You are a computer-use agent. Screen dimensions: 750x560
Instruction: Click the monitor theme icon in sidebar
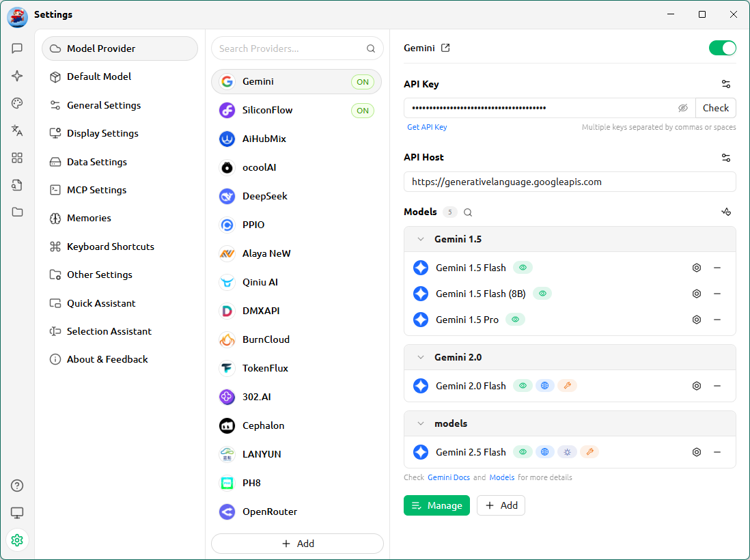[17, 513]
